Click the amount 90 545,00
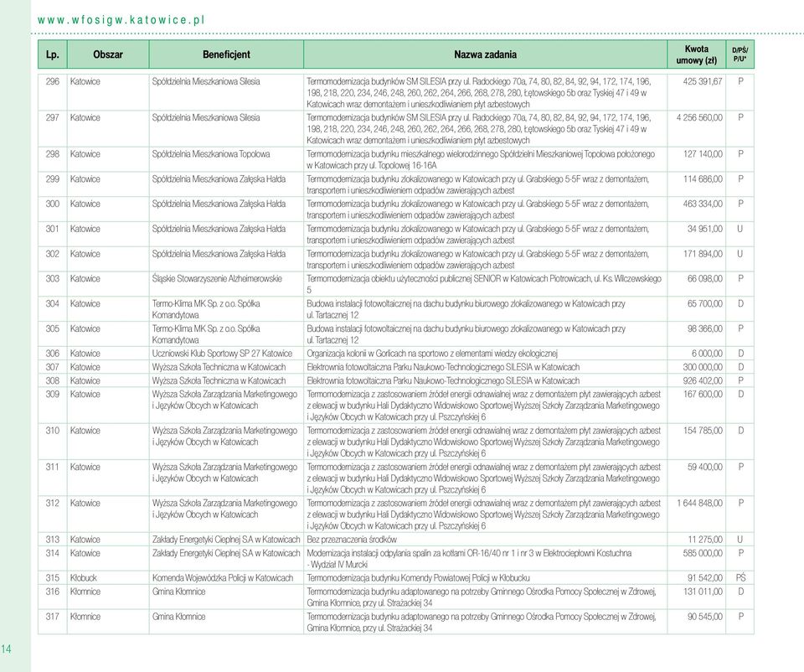Viewport: 804px width, 672px height. (x=705, y=617)
